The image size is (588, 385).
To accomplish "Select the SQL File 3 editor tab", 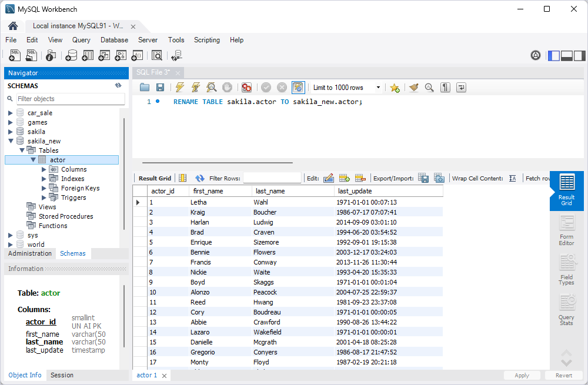I will (153, 72).
